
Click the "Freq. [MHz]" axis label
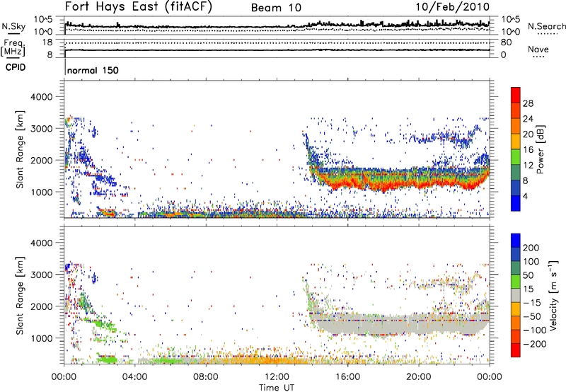pos(13,48)
